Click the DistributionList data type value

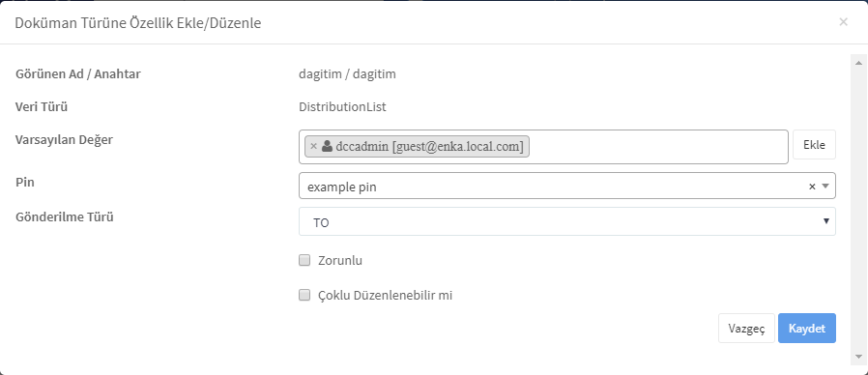pos(343,107)
